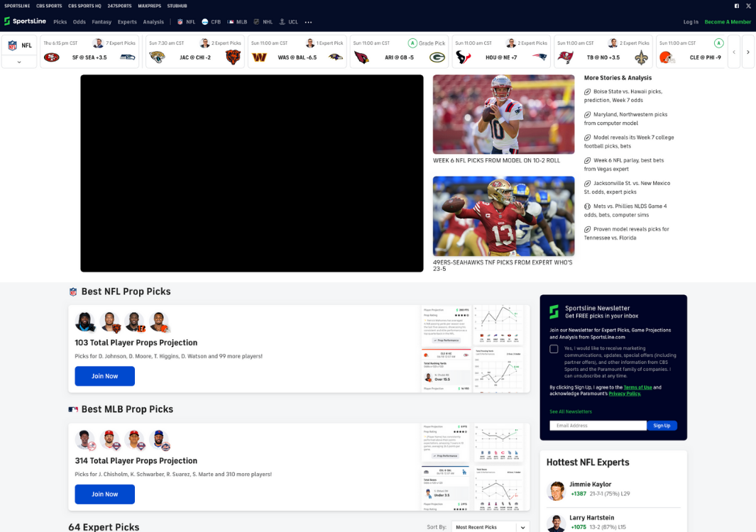Click the Log In link
The width and height of the screenshot is (756, 532).
click(691, 22)
